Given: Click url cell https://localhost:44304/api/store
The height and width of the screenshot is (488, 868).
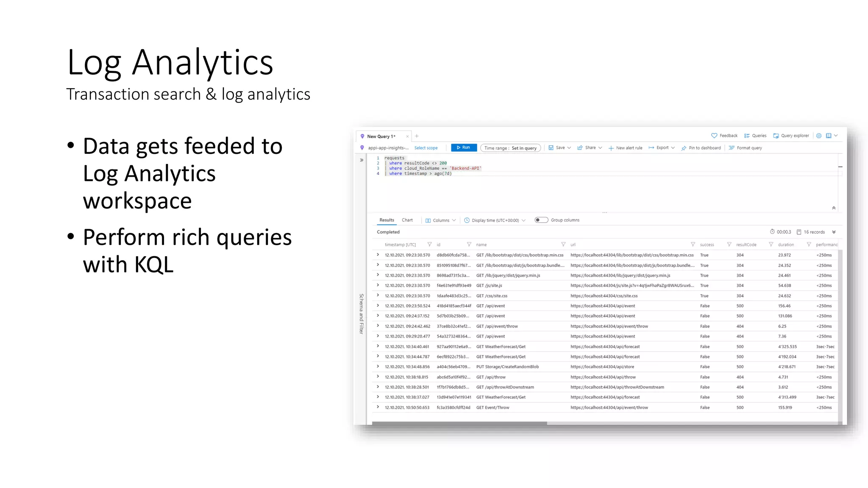Looking at the screenshot, I should (x=602, y=367).
